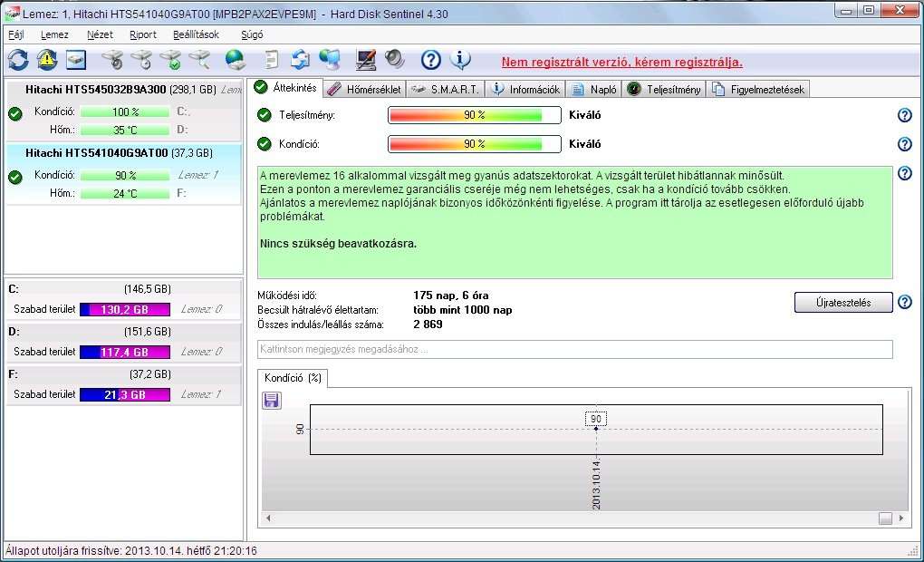Click the comment field Kattintson megjegyzés megadásához
The width and height of the screenshot is (924, 562).
point(575,349)
